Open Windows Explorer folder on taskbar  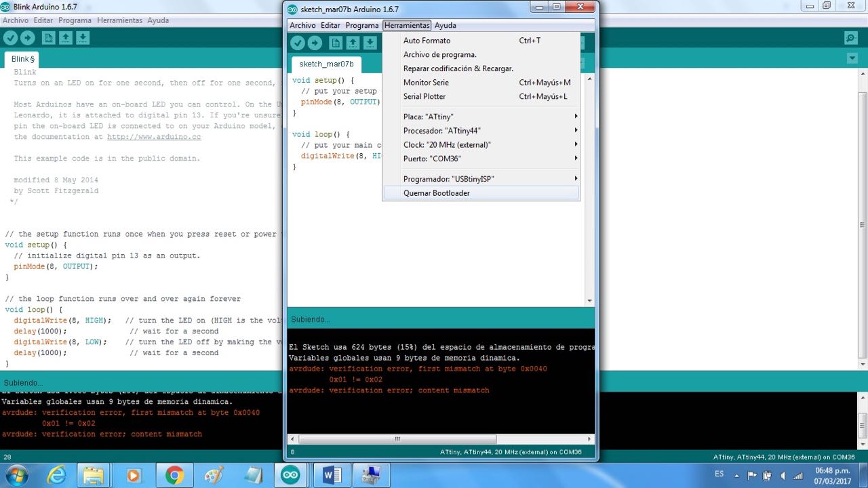(x=94, y=476)
